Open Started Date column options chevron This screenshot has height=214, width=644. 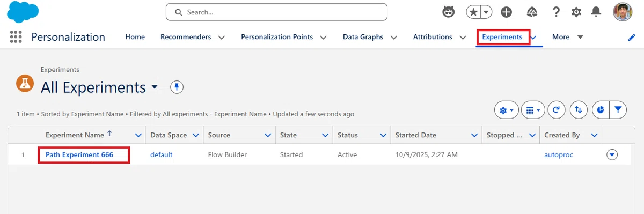tap(474, 135)
